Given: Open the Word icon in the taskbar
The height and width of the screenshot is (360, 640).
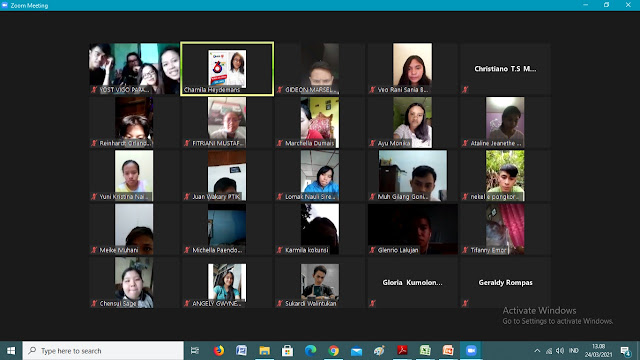Looking at the screenshot, I should pyautogui.click(x=241, y=351).
